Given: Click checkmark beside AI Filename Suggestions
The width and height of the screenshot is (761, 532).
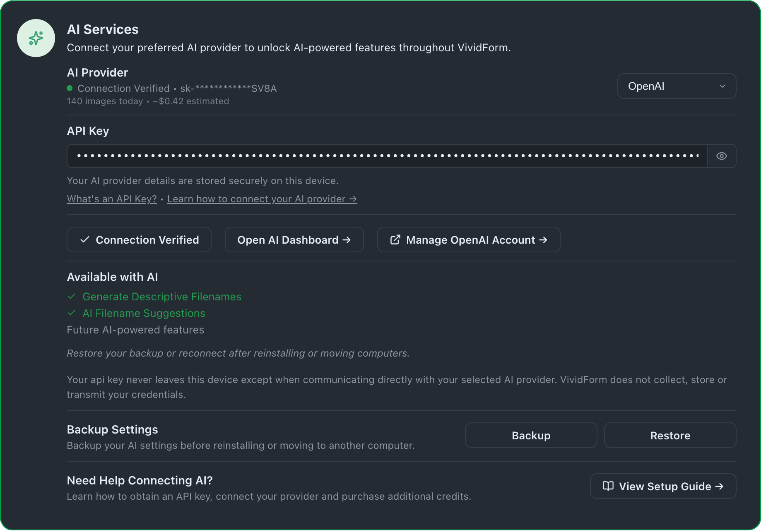Looking at the screenshot, I should coord(72,313).
